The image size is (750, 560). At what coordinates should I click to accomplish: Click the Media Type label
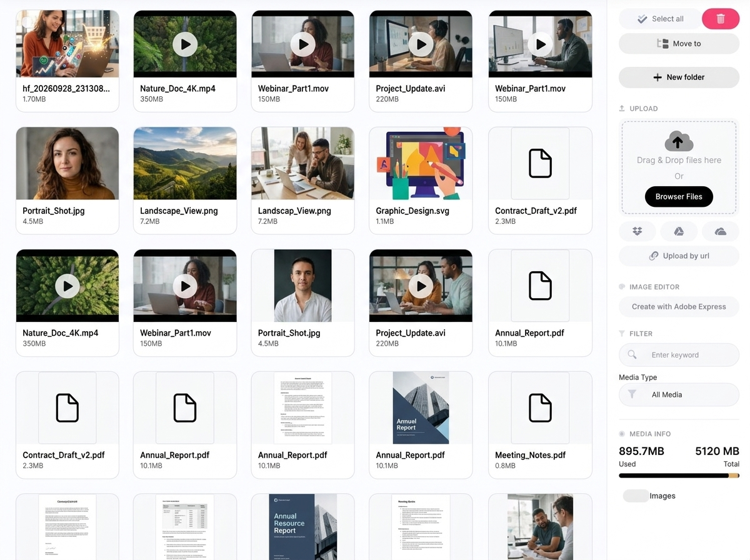pos(637,377)
